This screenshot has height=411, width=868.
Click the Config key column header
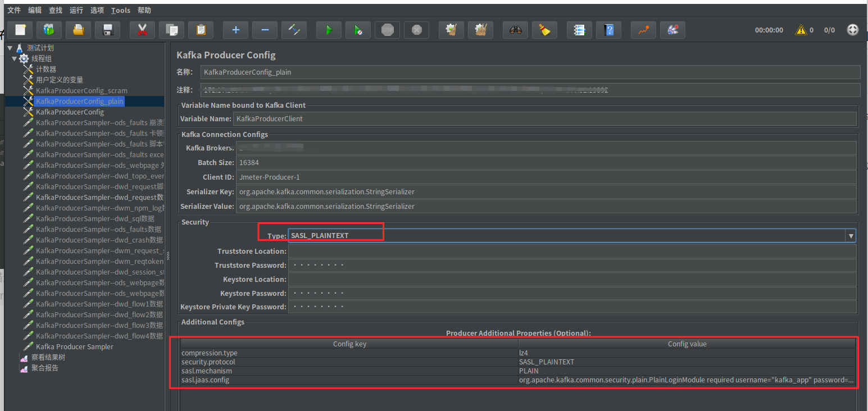pos(349,344)
